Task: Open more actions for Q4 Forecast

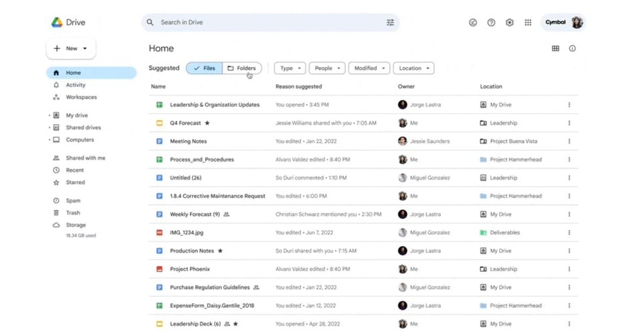Action: (x=569, y=123)
